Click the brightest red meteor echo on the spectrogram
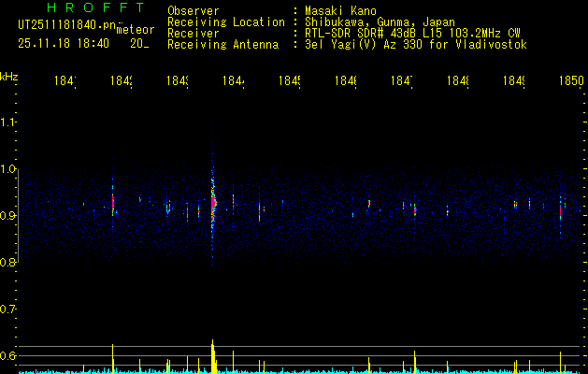The width and height of the screenshot is (588, 374). tap(213, 202)
